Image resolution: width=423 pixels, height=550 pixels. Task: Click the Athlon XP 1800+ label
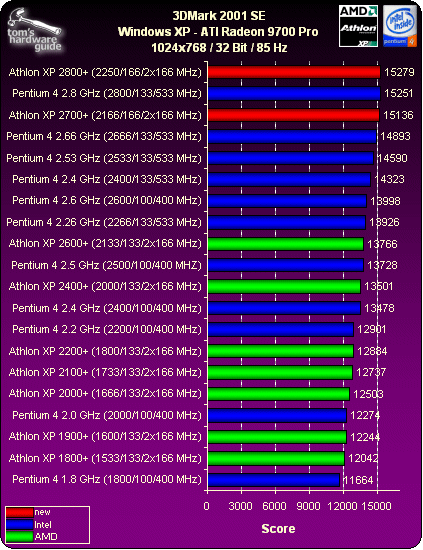tap(105, 458)
